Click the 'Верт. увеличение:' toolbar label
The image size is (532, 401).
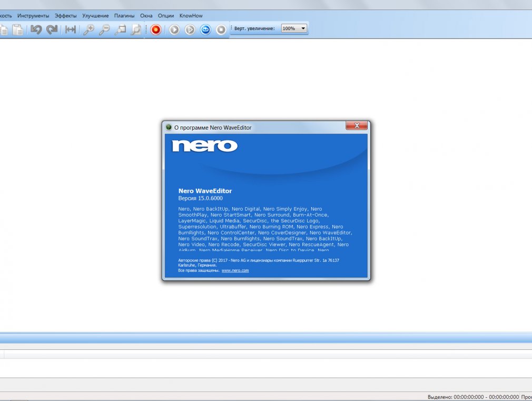pyautogui.click(x=254, y=28)
